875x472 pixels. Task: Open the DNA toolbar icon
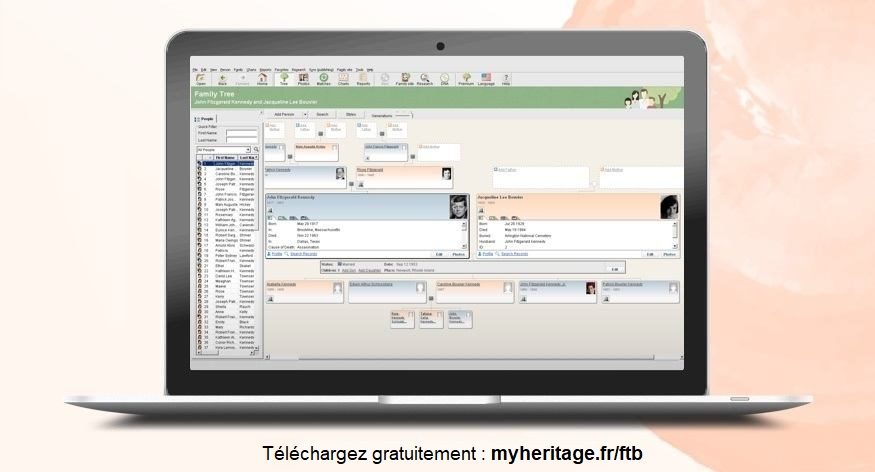[x=445, y=79]
